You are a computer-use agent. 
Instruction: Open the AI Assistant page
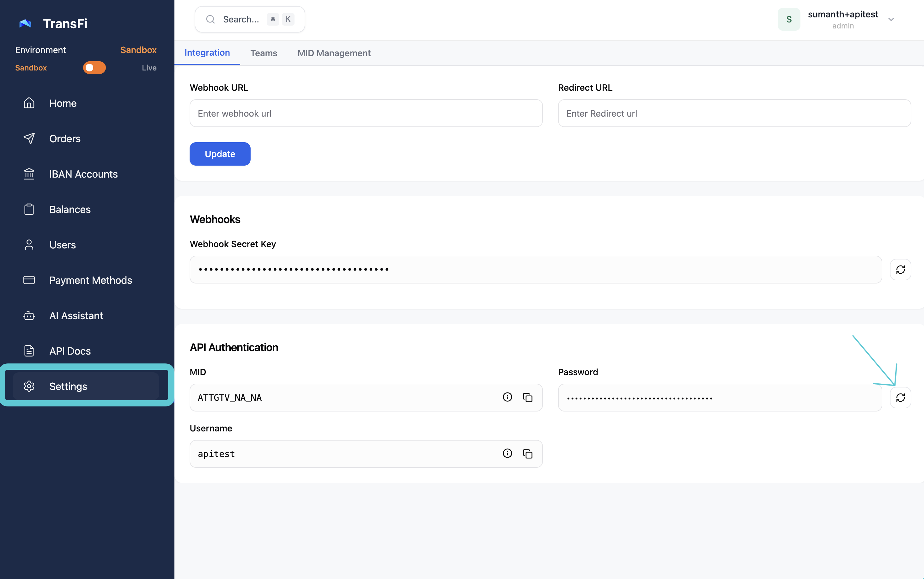[x=76, y=315]
